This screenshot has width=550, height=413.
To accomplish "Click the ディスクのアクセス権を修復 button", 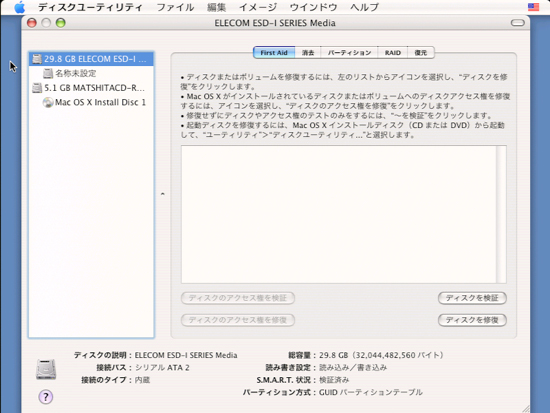I will click(x=238, y=320).
